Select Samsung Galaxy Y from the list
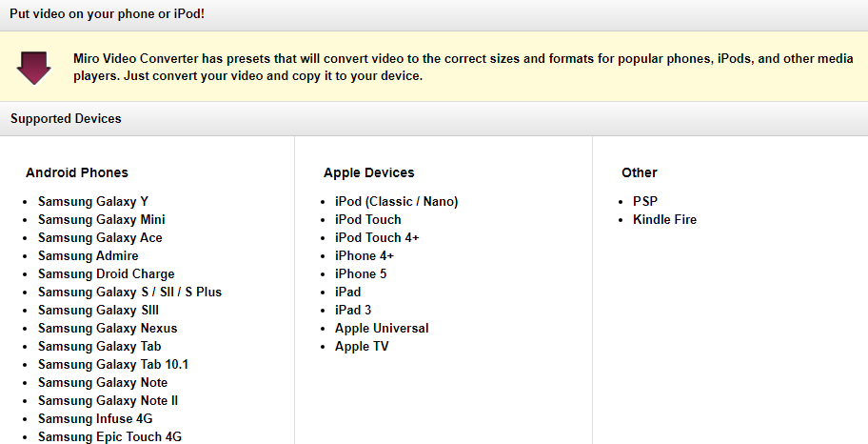 coord(93,201)
